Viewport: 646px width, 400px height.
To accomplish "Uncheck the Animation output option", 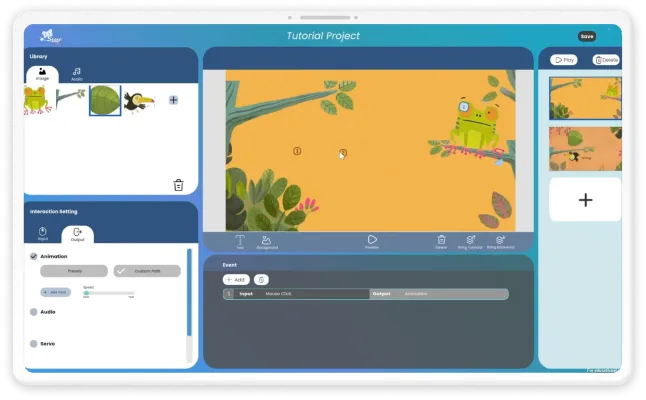I will 34,256.
